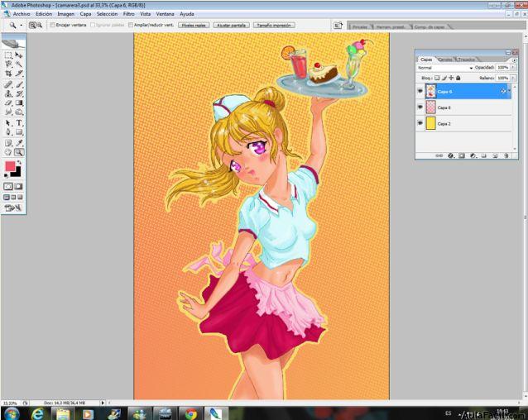Image resolution: width=528 pixels, height=420 pixels.
Task: Select the History Brush tool
Action: pyautogui.click(x=19, y=93)
